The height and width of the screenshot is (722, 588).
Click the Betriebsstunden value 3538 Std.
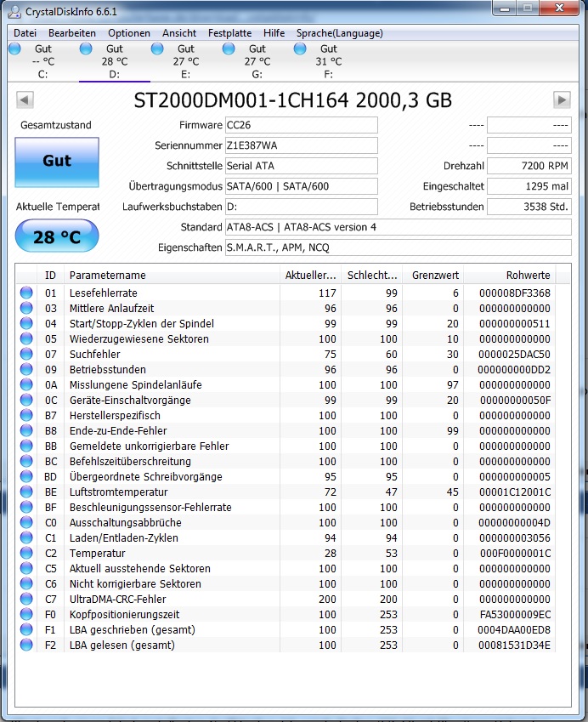point(529,207)
